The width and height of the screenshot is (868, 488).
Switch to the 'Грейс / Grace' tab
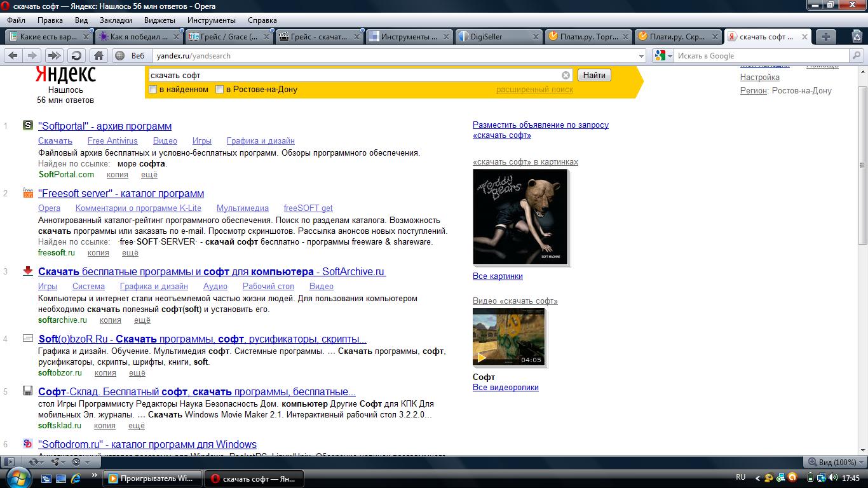pos(229,36)
